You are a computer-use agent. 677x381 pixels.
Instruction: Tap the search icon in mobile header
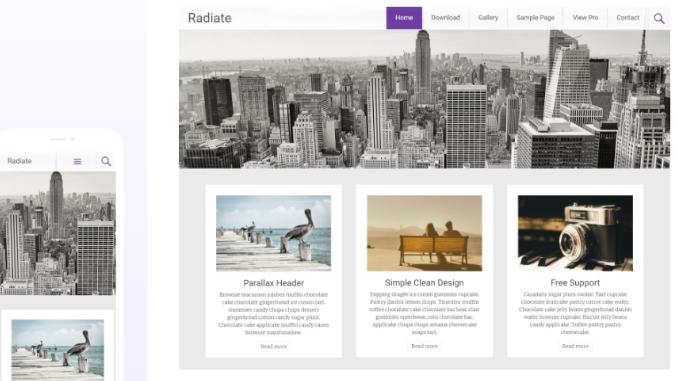(106, 162)
